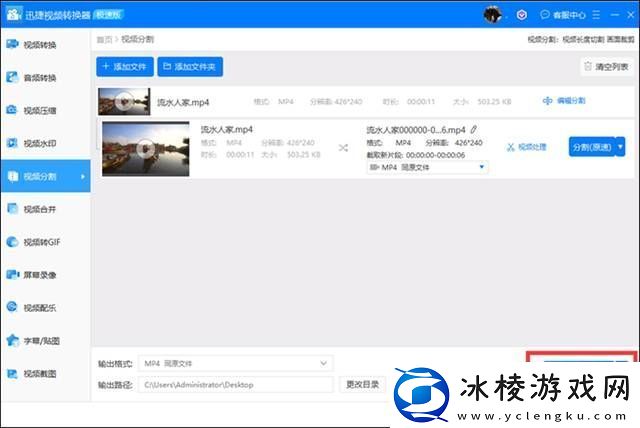Click the shuffle arrows icon between file details

(x=343, y=148)
